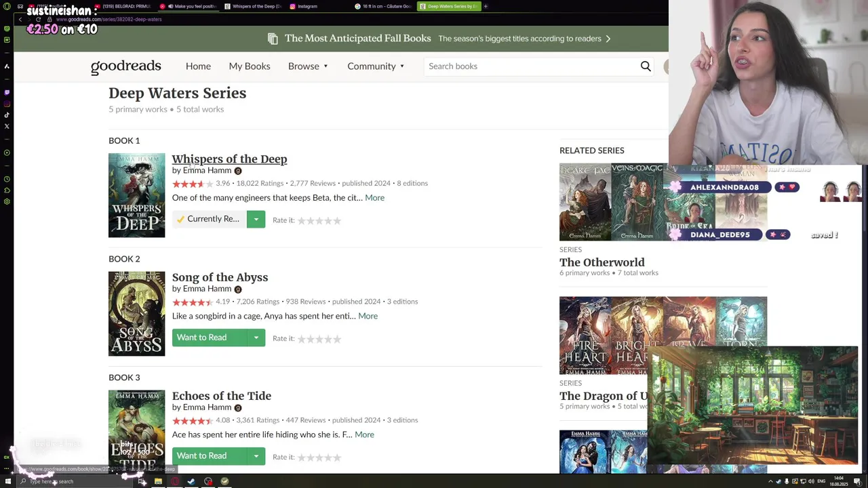Click Want to Read for Echoes of the Tide
Viewport: 868px width, 488px height.
click(209, 456)
